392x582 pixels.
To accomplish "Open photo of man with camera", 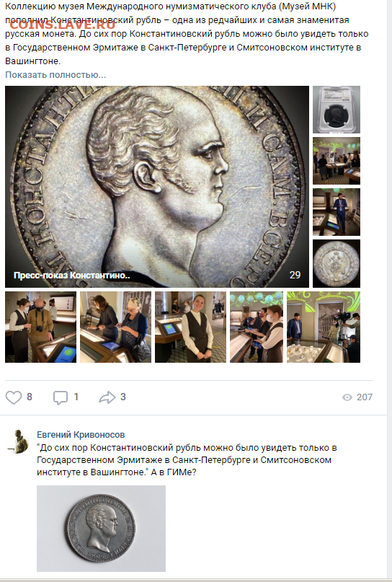I will pos(41,327).
